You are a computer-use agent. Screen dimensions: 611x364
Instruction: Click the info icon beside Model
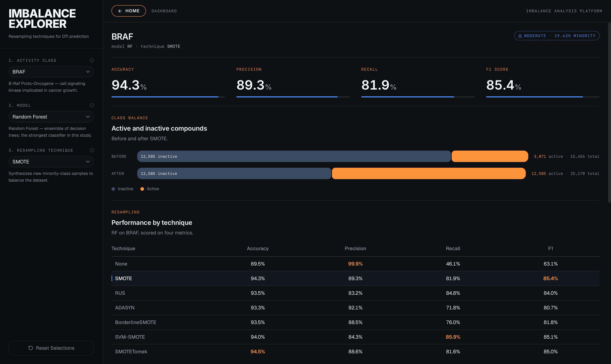pos(92,105)
